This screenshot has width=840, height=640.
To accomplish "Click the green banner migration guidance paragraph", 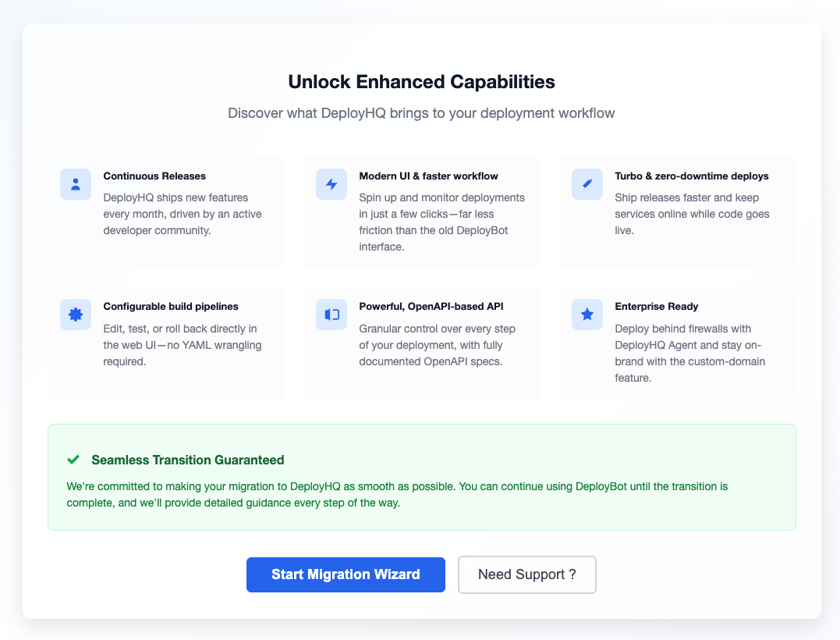I will [397, 494].
